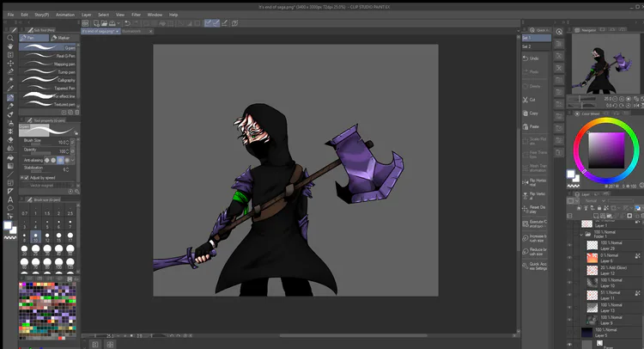Select the Fill bucket tool
The image size is (644, 349).
[x=10, y=157]
